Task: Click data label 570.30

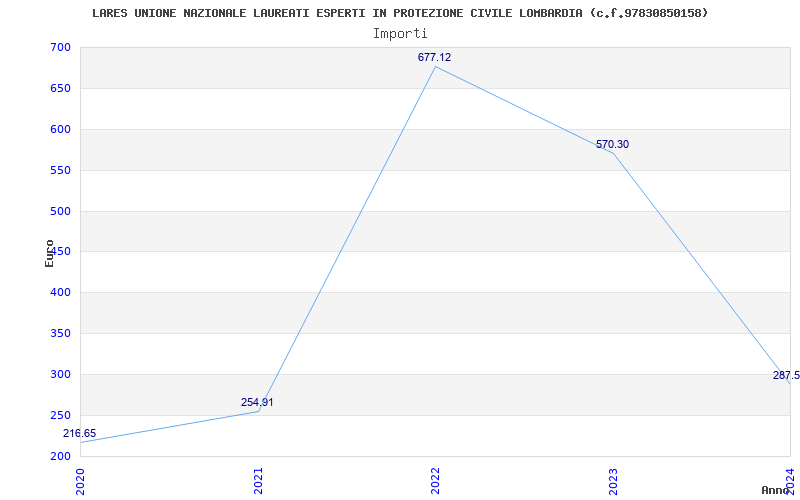Action: point(612,144)
